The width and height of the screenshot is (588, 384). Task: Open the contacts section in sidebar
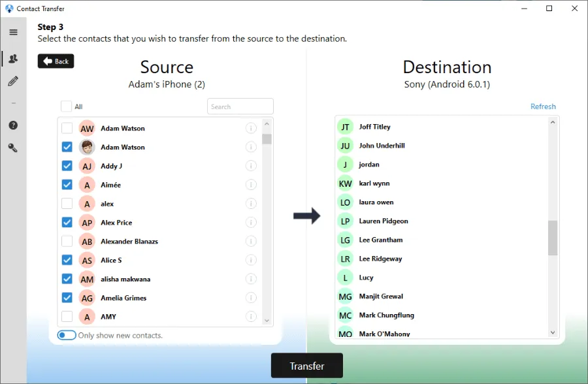[13, 59]
